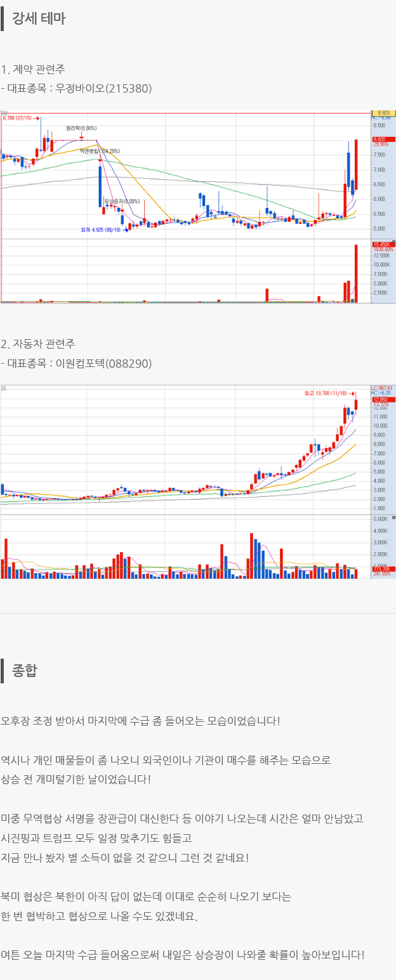
Task: Click 대표종목 우정바이오(215380) text
Action: 76,89
